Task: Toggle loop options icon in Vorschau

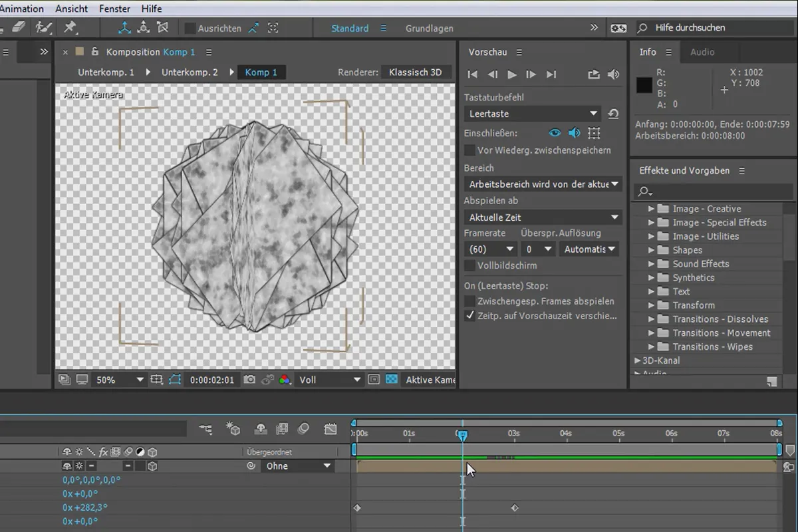Action: click(x=594, y=75)
